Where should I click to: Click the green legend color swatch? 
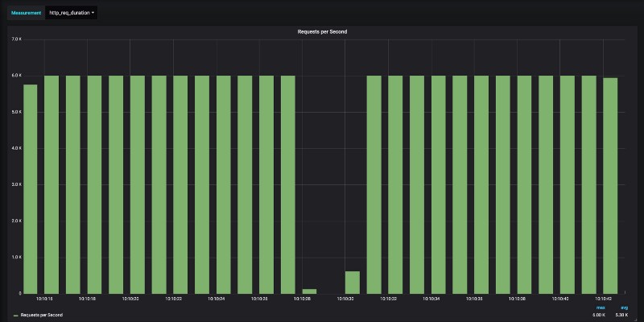[x=15, y=316]
